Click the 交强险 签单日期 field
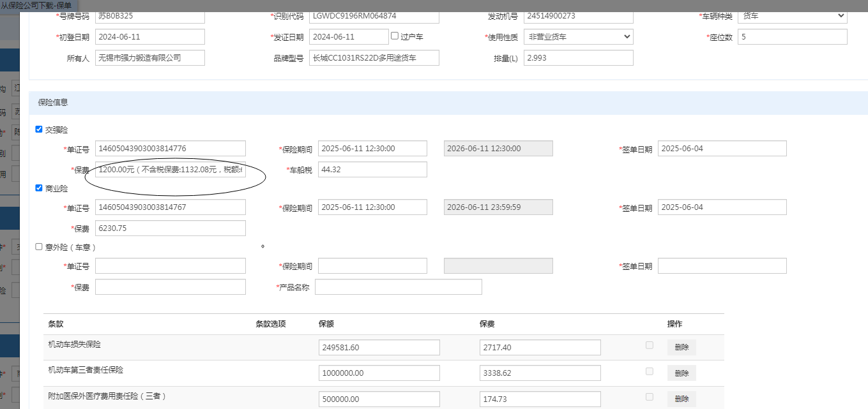The width and height of the screenshot is (868, 409). click(722, 149)
